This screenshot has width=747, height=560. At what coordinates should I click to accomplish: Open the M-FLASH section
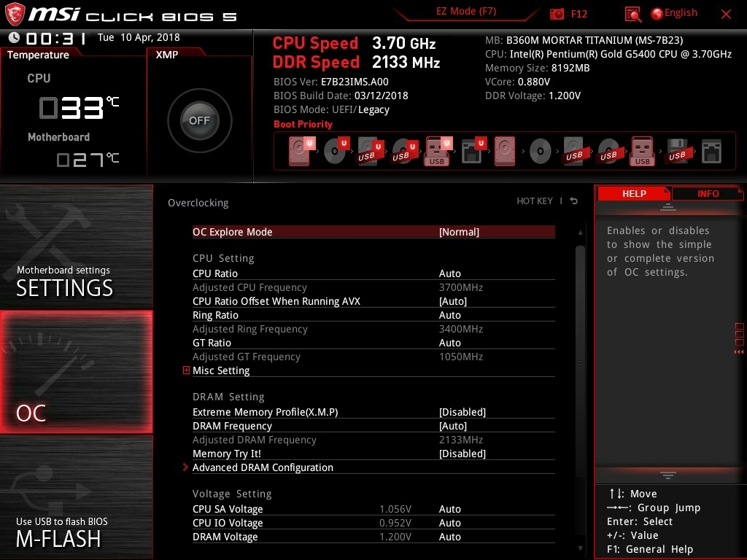coord(76,497)
